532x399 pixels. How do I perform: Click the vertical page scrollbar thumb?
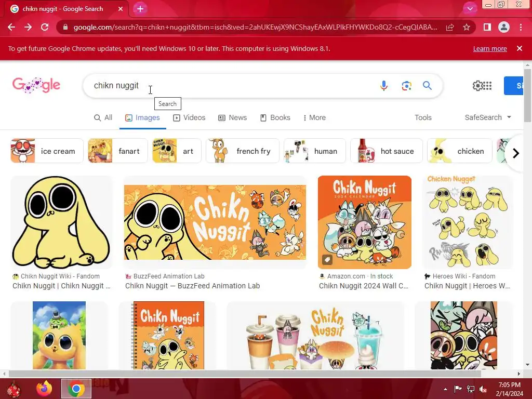click(527, 96)
